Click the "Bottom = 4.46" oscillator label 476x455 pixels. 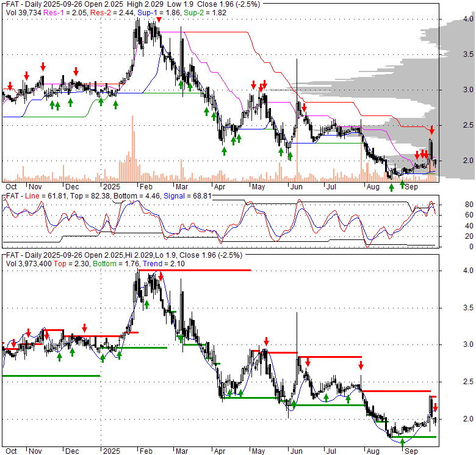(x=137, y=196)
